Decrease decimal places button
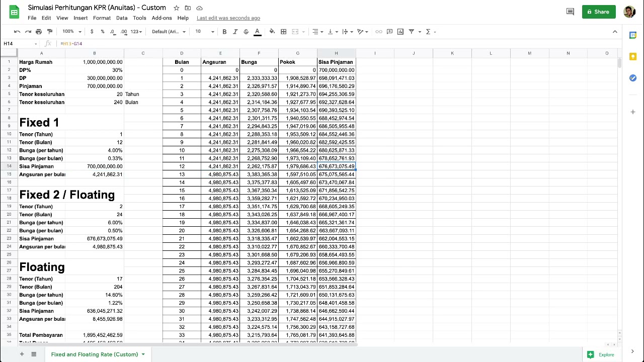This screenshot has height=362, width=644. [113, 32]
